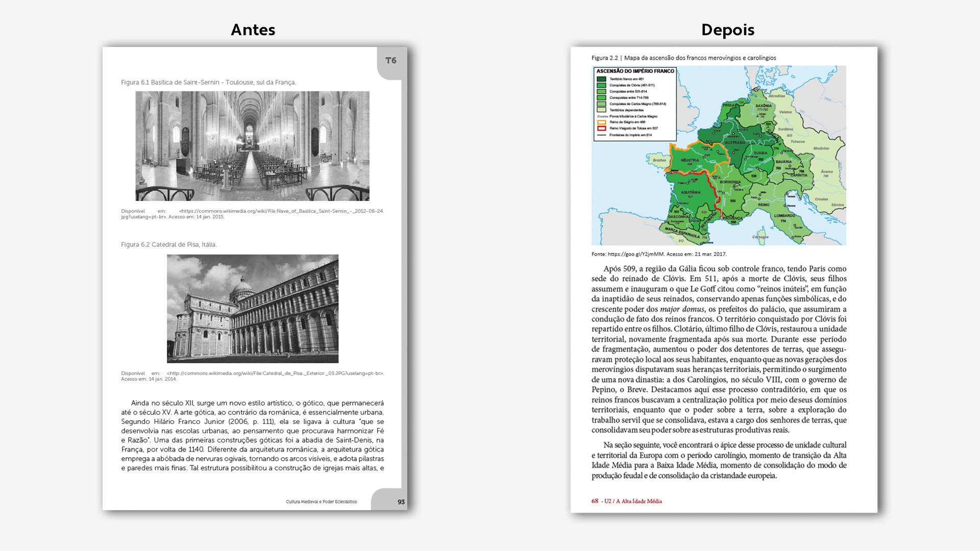980x551 pixels.
Task: Open the goo.gl map source link
Action: tap(635, 254)
